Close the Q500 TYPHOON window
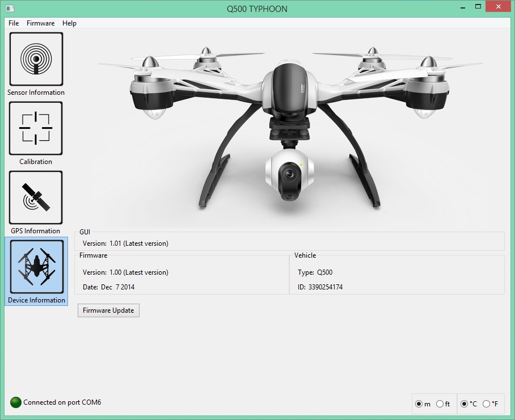Viewport: 515px width, 420px height. pyautogui.click(x=498, y=7)
